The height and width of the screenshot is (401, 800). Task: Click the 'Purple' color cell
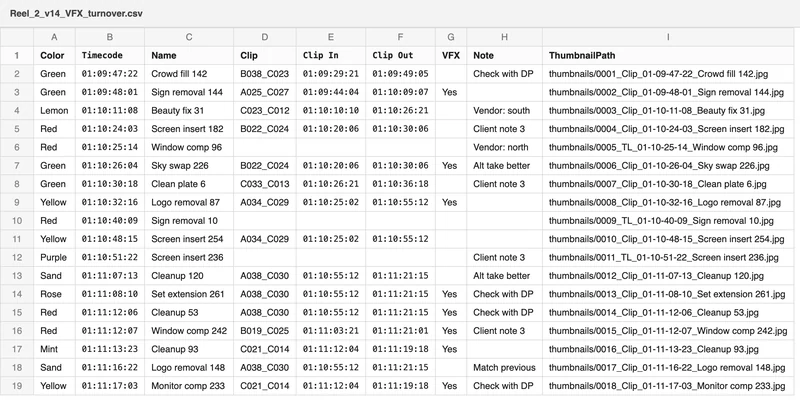coord(54,258)
